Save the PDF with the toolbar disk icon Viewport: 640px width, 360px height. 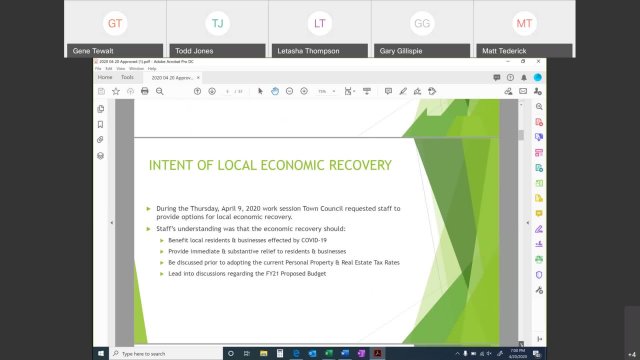(x=101, y=91)
